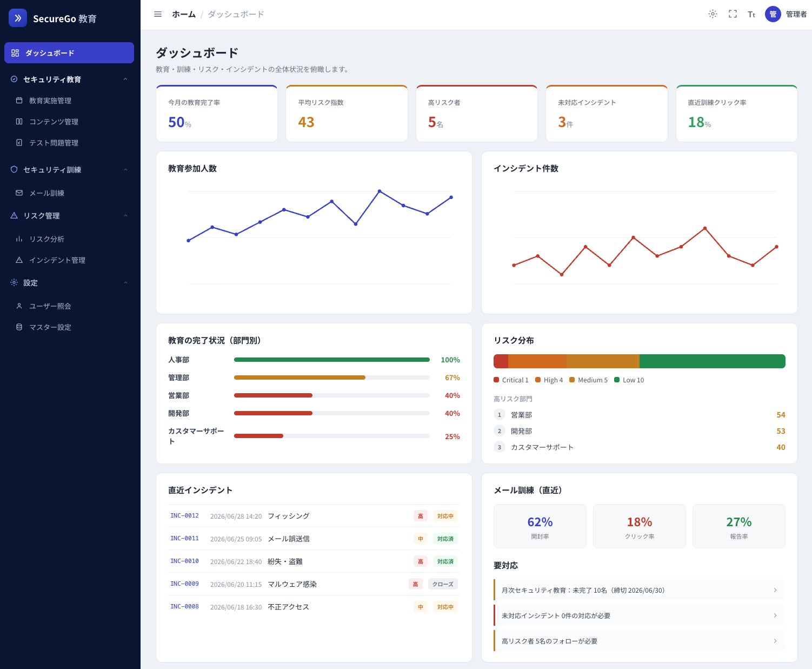The width and height of the screenshot is (812, 669).
Task: Collapse the リスク管理 section chevron
Action: point(125,216)
